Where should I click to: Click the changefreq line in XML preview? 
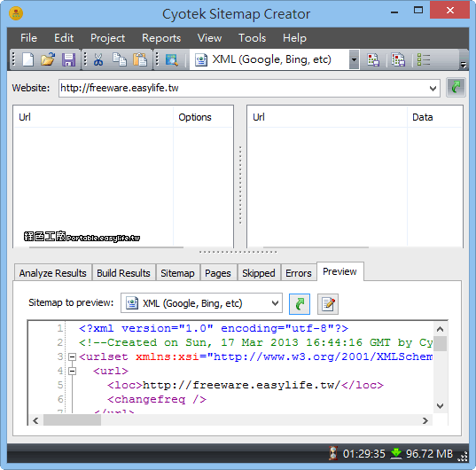coord(157,400)
